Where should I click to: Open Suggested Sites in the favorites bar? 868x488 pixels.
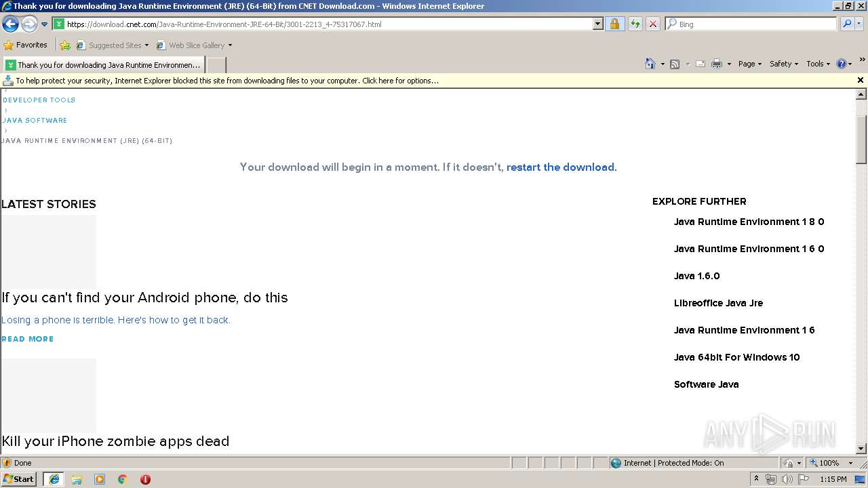[x=112, y=45]
